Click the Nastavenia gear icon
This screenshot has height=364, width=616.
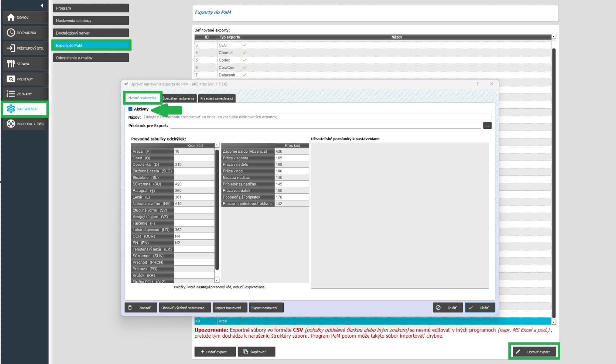click(11, 109)
